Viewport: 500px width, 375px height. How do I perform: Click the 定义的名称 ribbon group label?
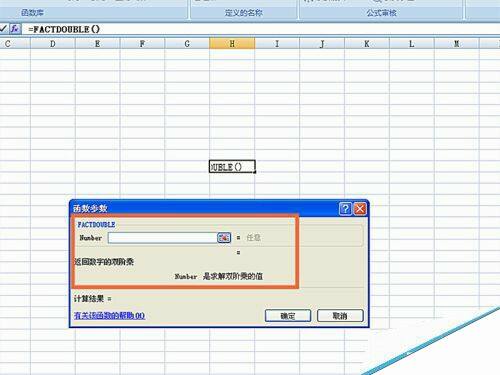pyautogui.click(x=244, y=13)
